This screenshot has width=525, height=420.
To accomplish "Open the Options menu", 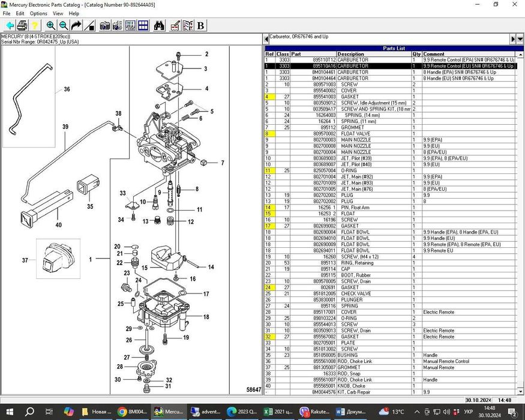I will [x=38, y=13].
